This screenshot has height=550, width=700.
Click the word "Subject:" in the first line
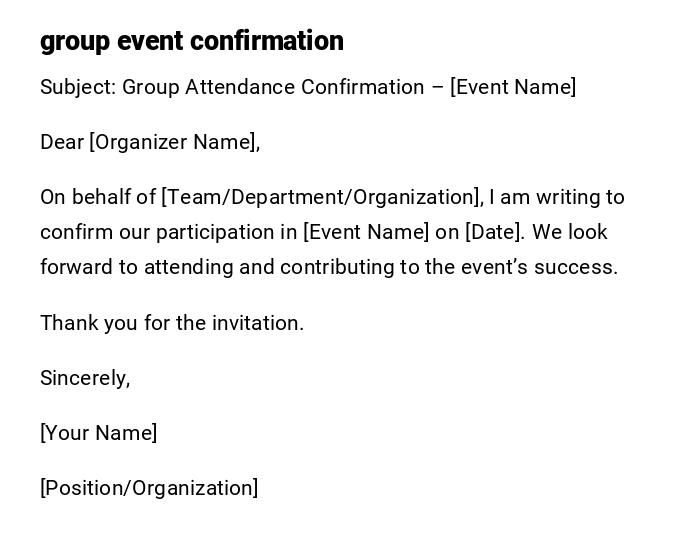click(78, 87)
